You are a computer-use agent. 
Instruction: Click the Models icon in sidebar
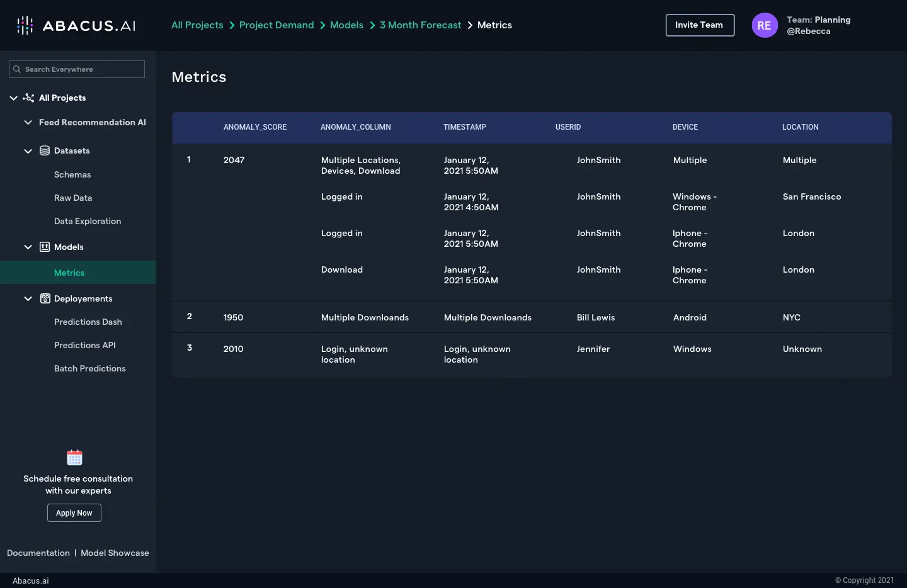[x=45, y=247]
